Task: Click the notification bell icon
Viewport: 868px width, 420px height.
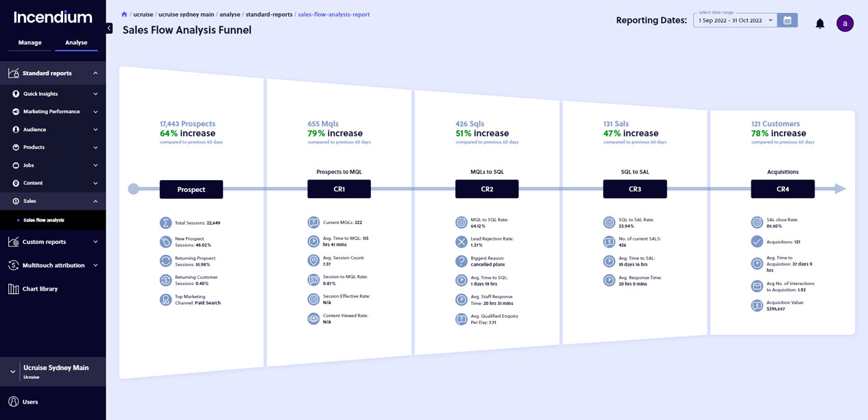Action: point(819,24)
